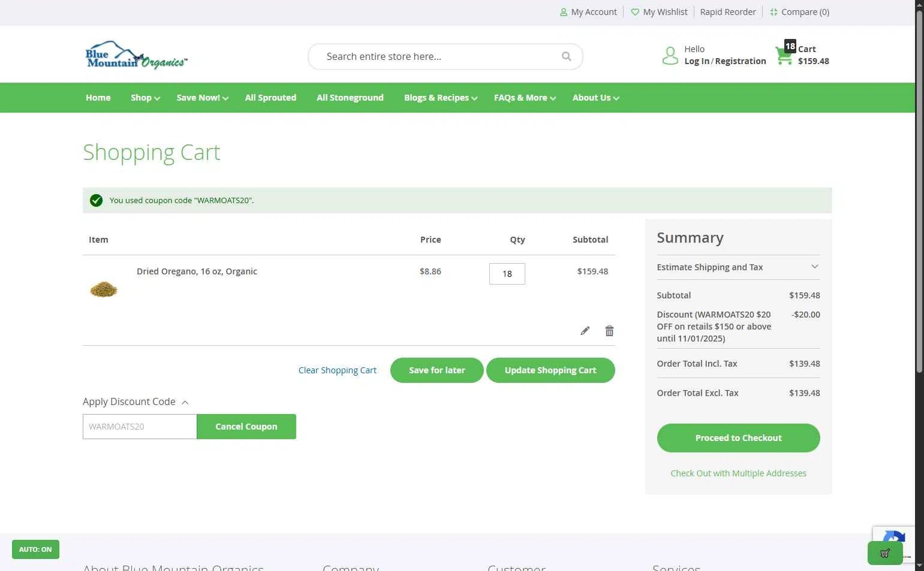
Task: Open the All Stoneground menu item
Action: coord(350,98)
